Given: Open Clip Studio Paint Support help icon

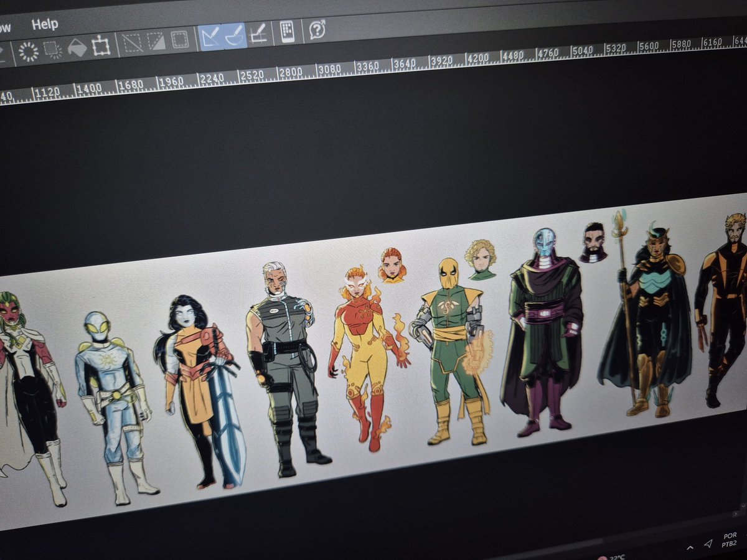Looking at the screenshot, I should pos(317,29).
